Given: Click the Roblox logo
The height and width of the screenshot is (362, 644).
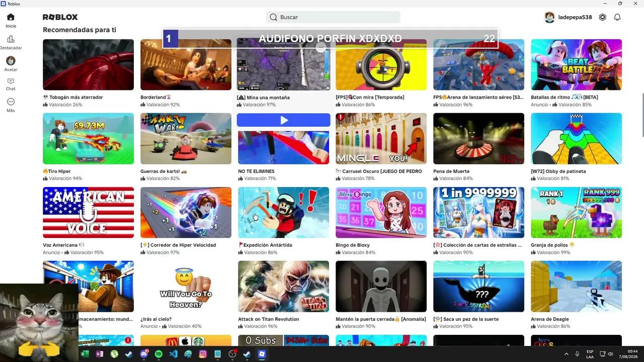Looking at the screenshot, I should pyautogui.click(x=60, y=17).
